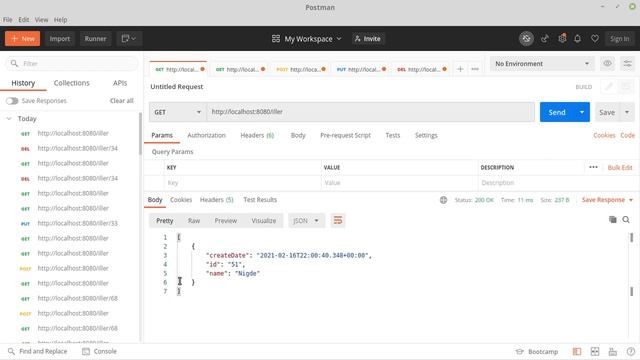This screenshot has width=640, height=360.
Task: Toggle the Save Responses switch
Action: (x=12, y=101)
